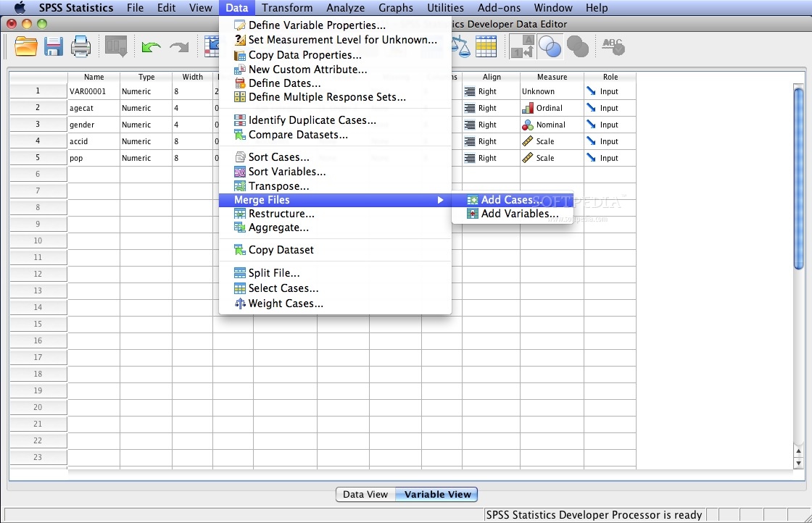Viewport: 812px width, 523px height.
Task: Click the Name column header
Action: point(94,77)
